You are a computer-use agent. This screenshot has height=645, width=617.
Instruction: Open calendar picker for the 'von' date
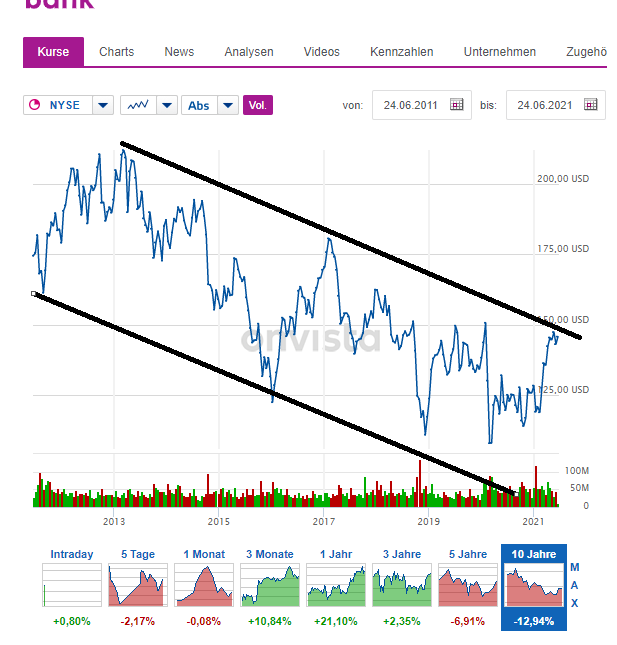(456, 104)
